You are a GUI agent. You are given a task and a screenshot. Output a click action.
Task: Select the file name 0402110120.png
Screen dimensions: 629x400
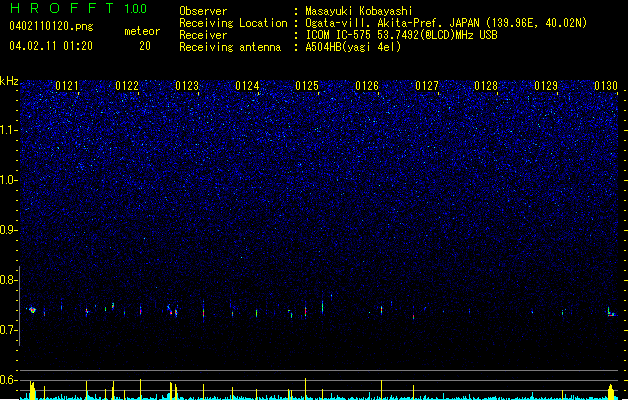pos(51,26)
